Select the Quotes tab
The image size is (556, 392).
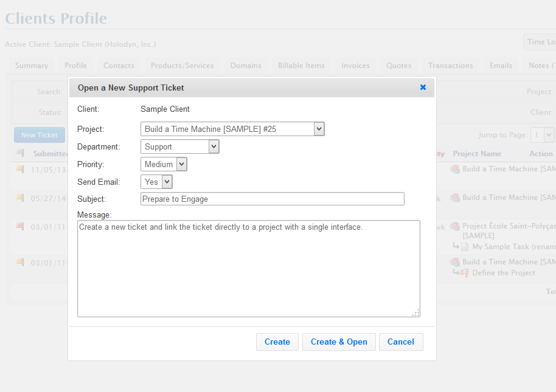398,65
